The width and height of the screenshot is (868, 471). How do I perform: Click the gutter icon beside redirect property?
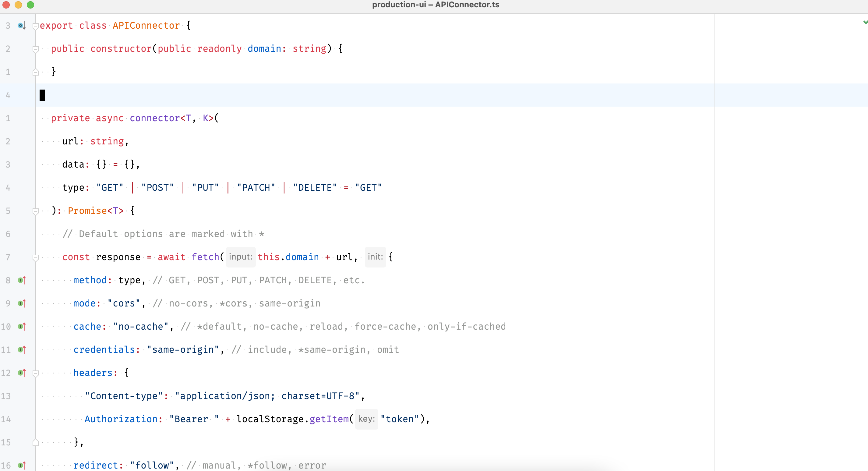click(22, 465)
